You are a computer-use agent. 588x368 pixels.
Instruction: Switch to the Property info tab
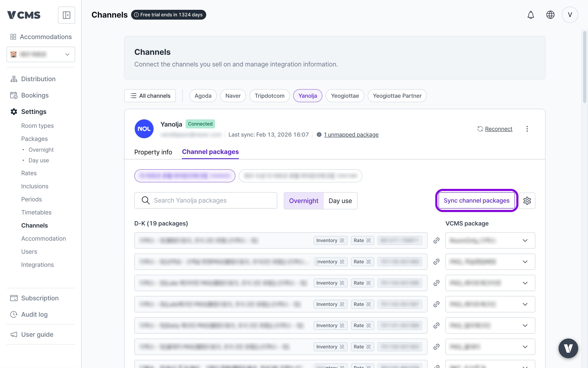point(153,152)
